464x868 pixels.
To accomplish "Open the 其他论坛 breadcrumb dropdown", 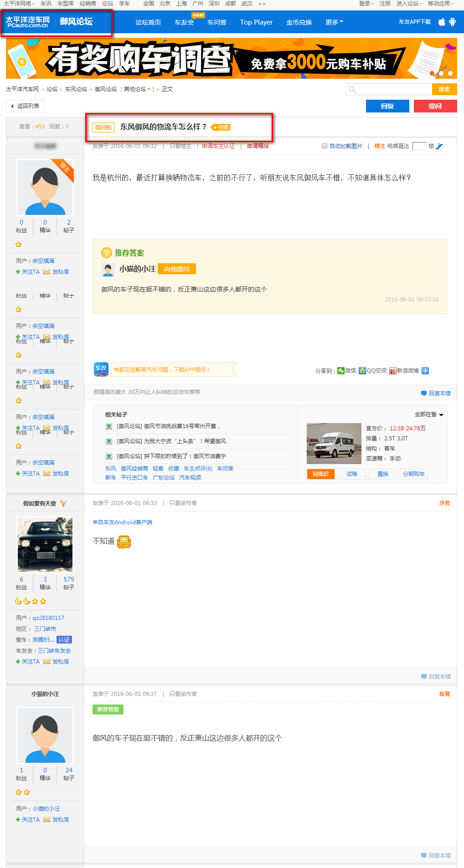I will pyautogui.click(x=137, y=89).
